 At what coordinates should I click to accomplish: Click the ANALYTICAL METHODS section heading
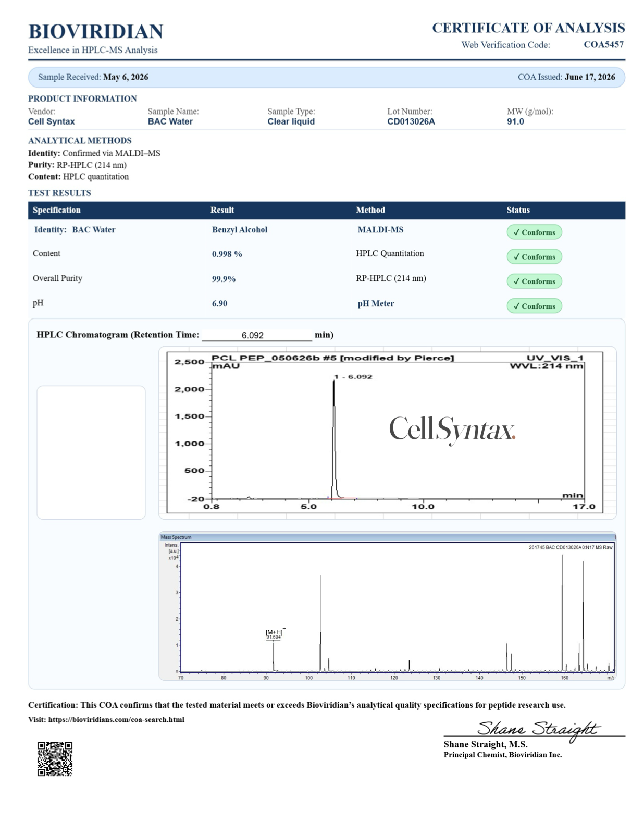(x=80, y=141)
